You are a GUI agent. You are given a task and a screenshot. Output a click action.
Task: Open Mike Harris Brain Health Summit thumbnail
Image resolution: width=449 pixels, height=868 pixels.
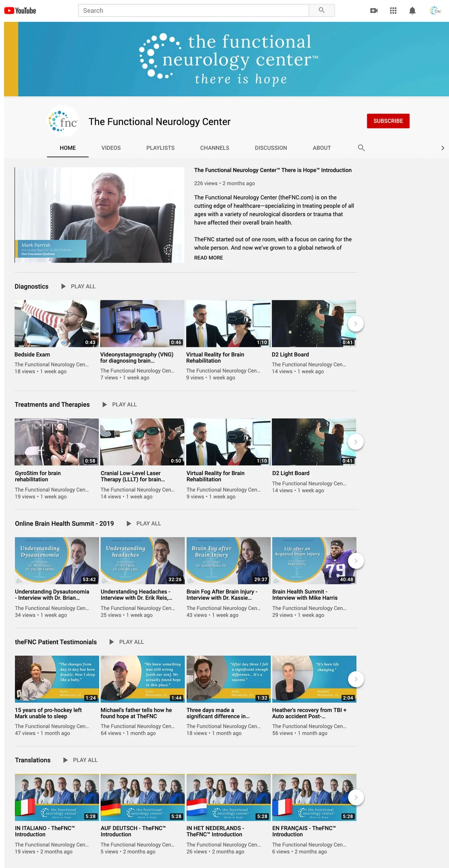[314, 560]
